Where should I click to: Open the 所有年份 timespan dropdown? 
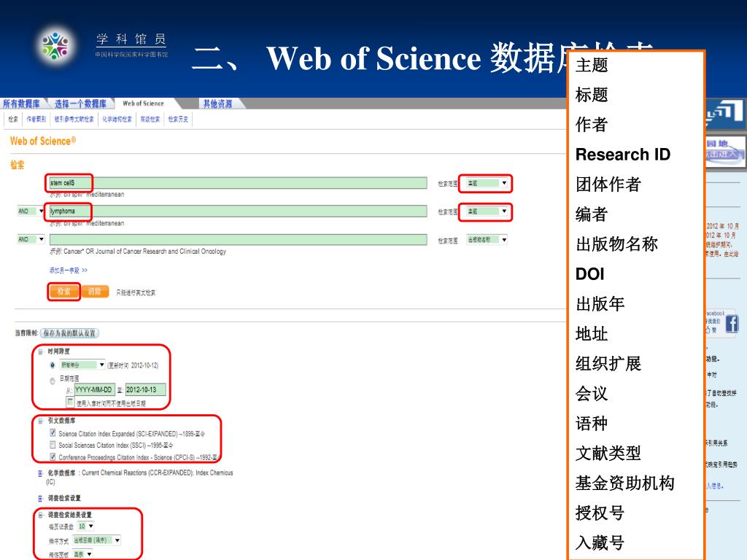click(82, 365)
